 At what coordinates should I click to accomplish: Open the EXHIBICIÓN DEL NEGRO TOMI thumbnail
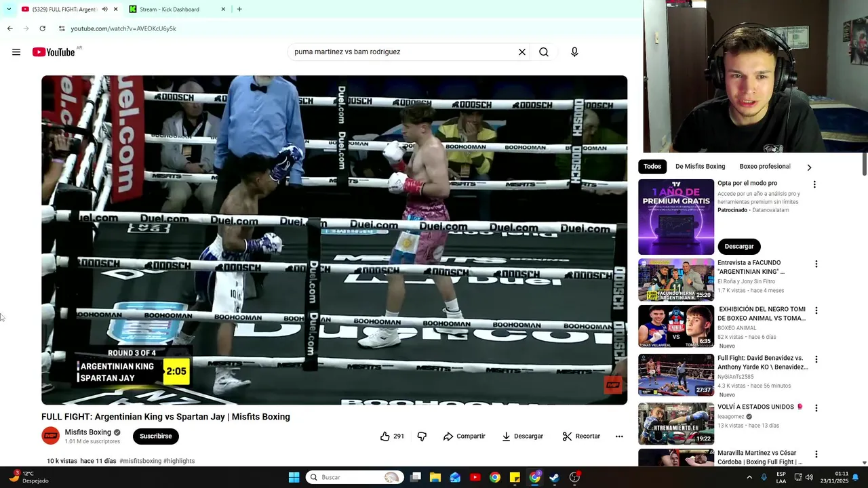(x=676, y=326)
